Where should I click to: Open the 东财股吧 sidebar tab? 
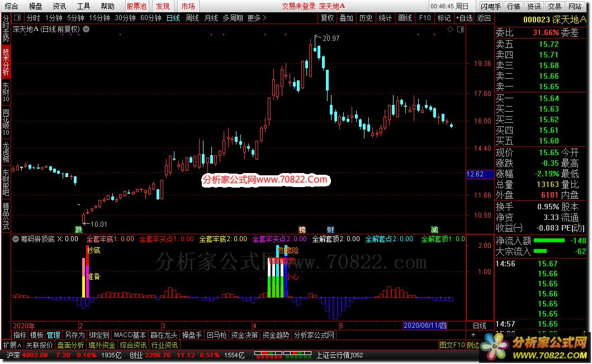click(6, 182)
